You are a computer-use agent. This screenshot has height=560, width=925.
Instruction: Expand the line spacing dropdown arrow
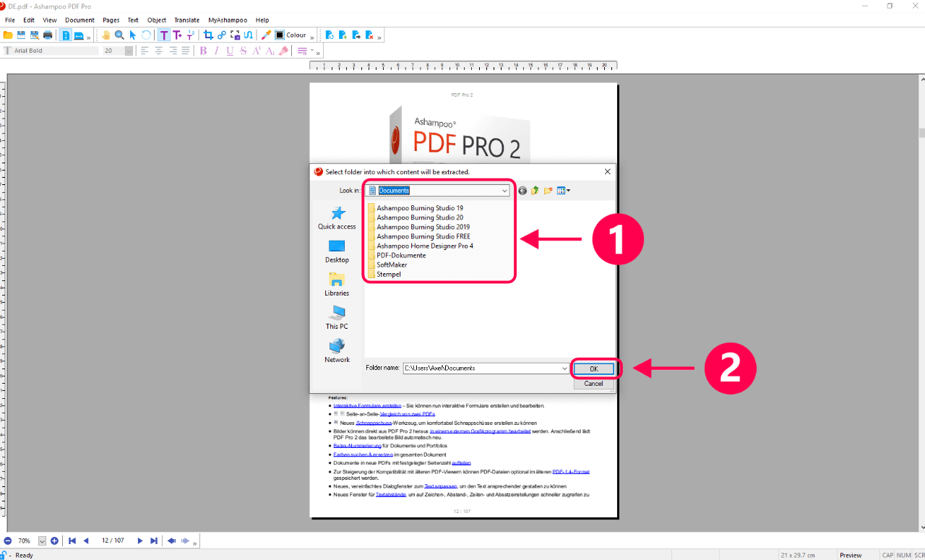click(311, 51)
